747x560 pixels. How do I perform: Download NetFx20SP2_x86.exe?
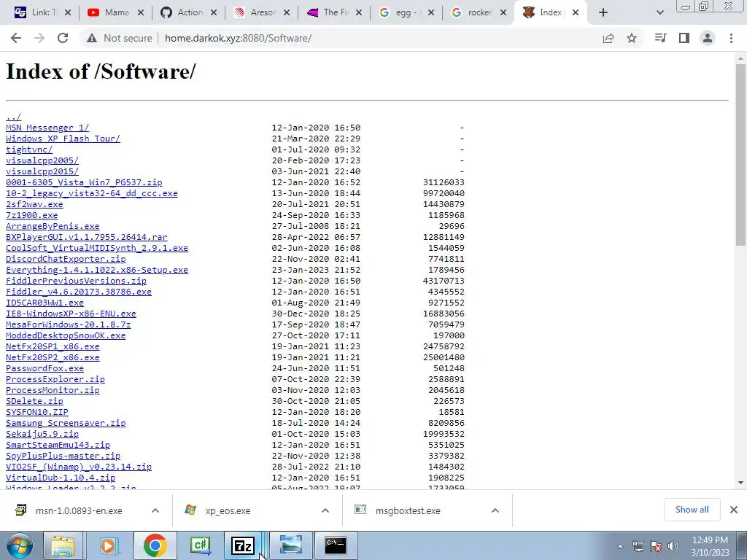(53, 357)
